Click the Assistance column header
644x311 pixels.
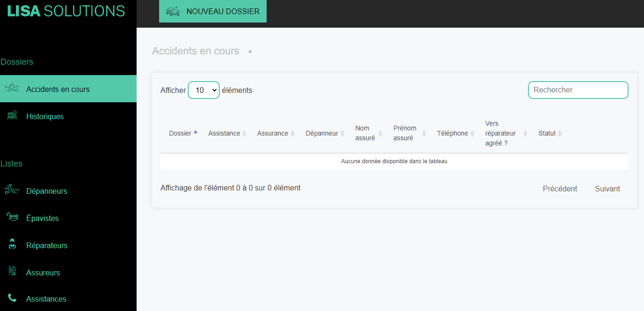point(224,133)
